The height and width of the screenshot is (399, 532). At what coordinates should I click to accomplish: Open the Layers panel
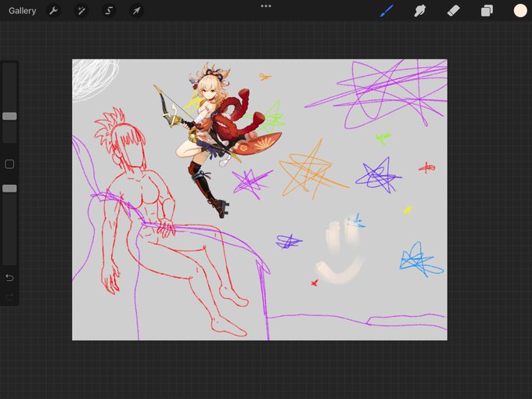[487, 10]
